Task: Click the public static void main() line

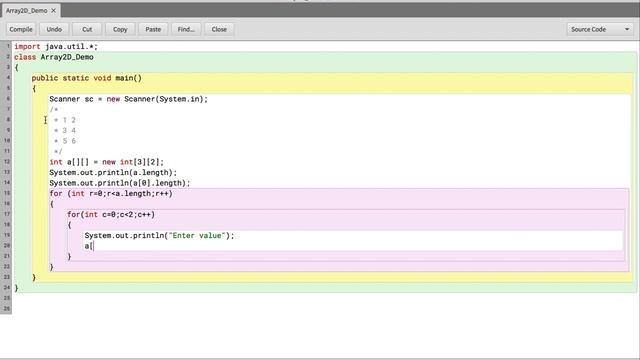Action: (x=87, y=78)
